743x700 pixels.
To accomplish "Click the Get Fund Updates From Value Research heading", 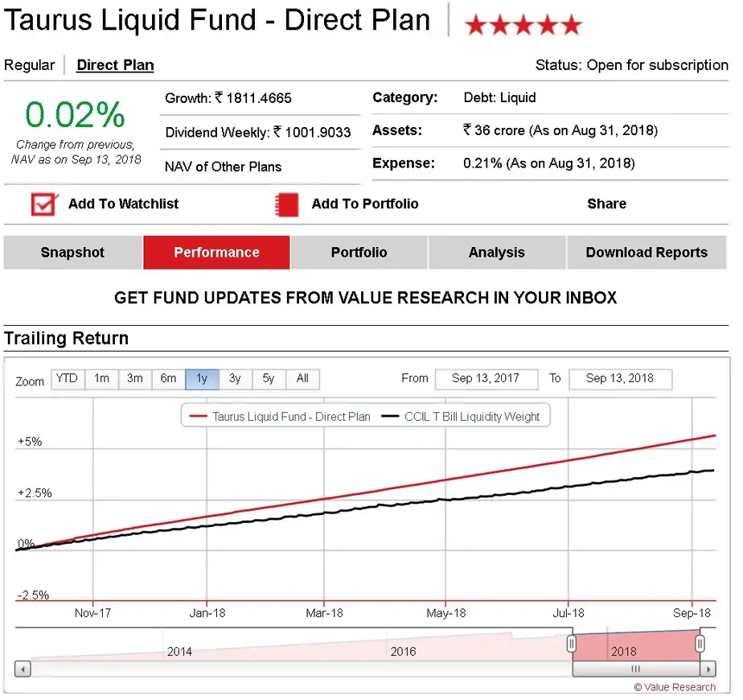I will pyautogui.click(x=365, y=298).
